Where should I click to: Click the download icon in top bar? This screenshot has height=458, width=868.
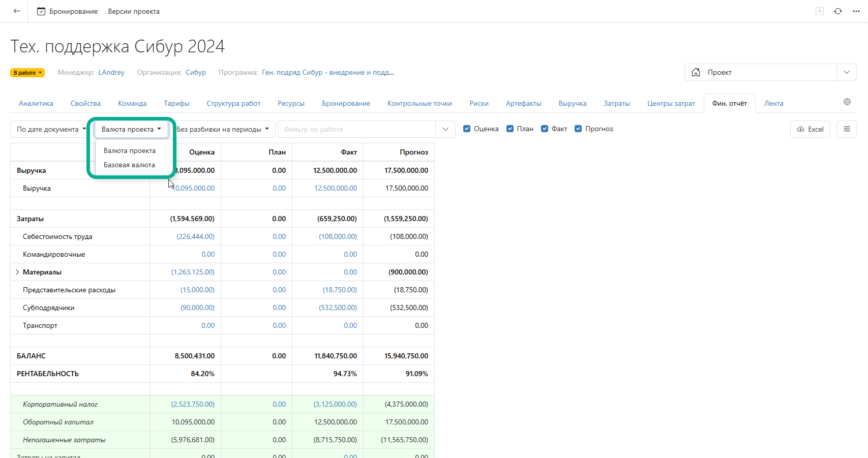point(820,11)
